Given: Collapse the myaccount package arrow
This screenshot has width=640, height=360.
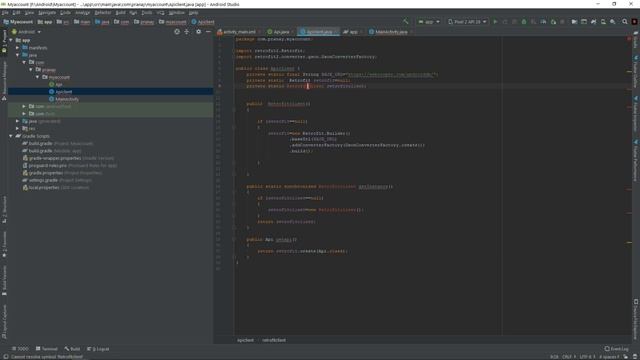Looking at the screenshot, I should [38, 77].
